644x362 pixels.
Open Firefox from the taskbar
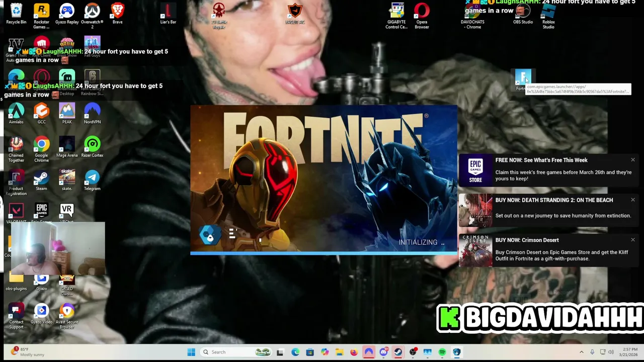pyautogui.click(x=354, y=352)
